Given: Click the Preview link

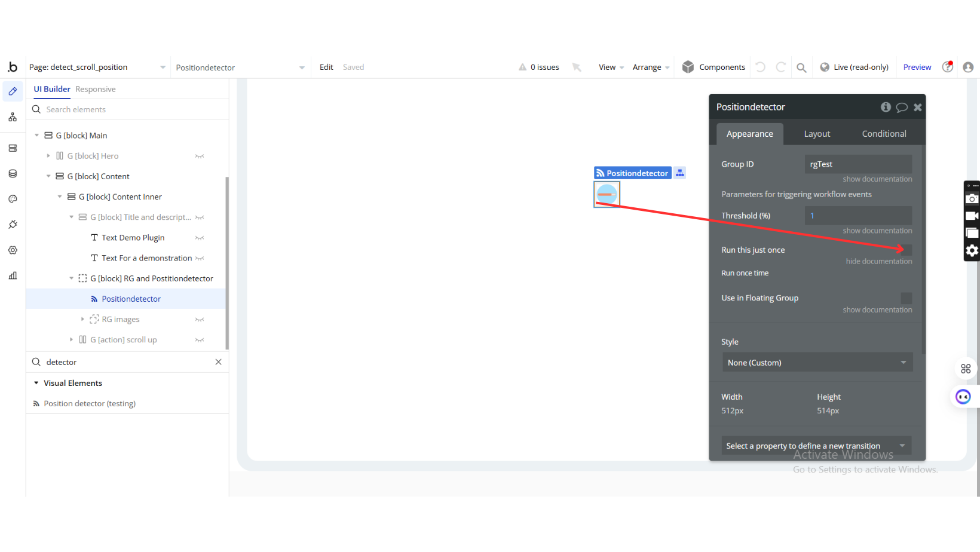Looking at the screenshot, I should [x=917, y=67].
